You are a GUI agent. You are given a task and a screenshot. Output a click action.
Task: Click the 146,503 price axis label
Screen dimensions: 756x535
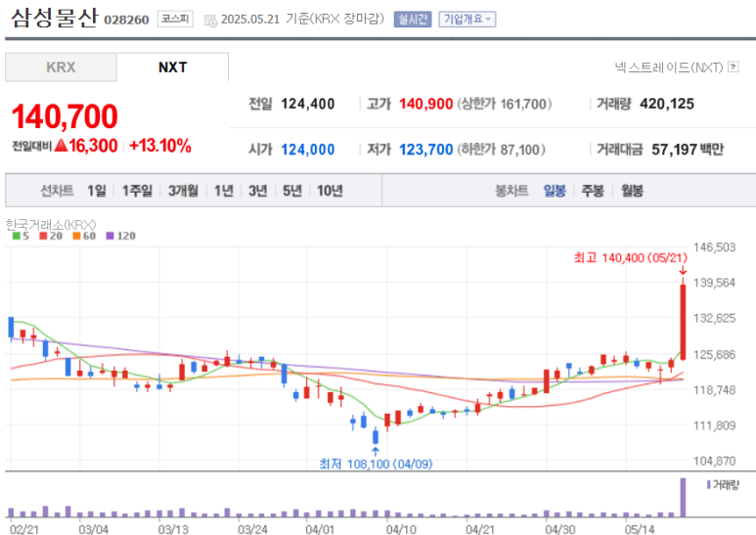[714, 247]
